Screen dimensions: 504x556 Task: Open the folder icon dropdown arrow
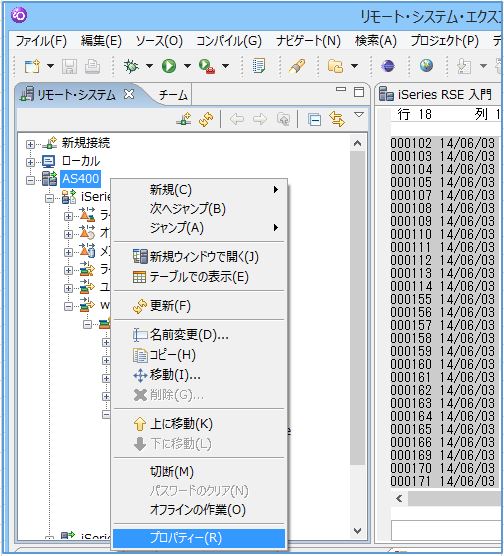pyautogui.click(x=354, y=66)
